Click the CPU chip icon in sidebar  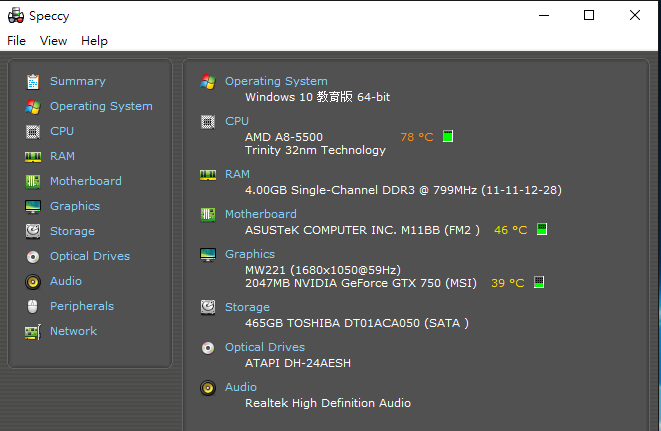tap(33, 132)
